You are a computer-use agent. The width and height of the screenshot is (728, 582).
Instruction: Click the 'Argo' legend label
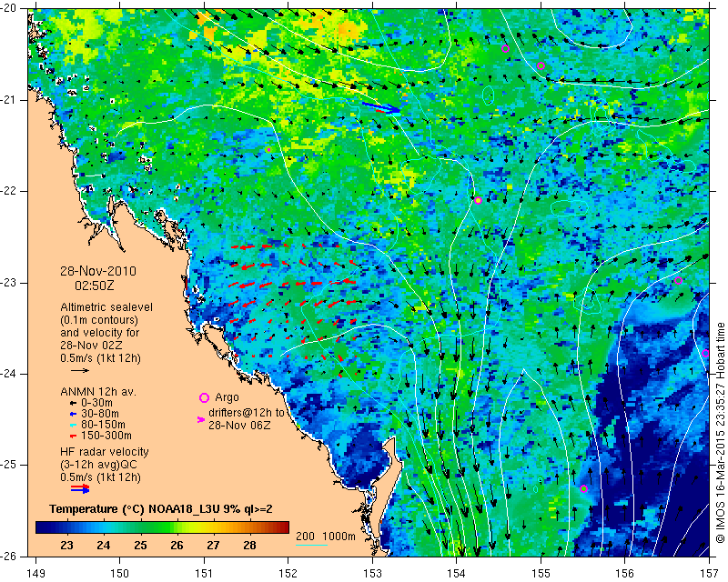[x=227, y=397]
